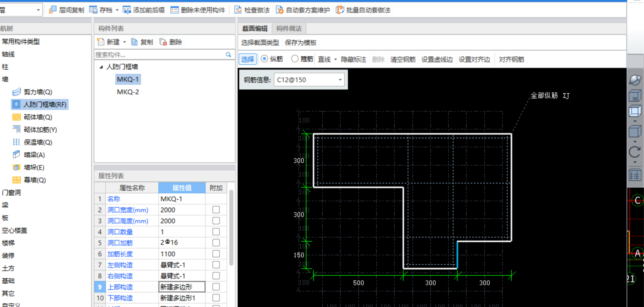The image size is (644, 307).
Task: Click the 复制 copy component icon
Action: (x=134, y=42)
